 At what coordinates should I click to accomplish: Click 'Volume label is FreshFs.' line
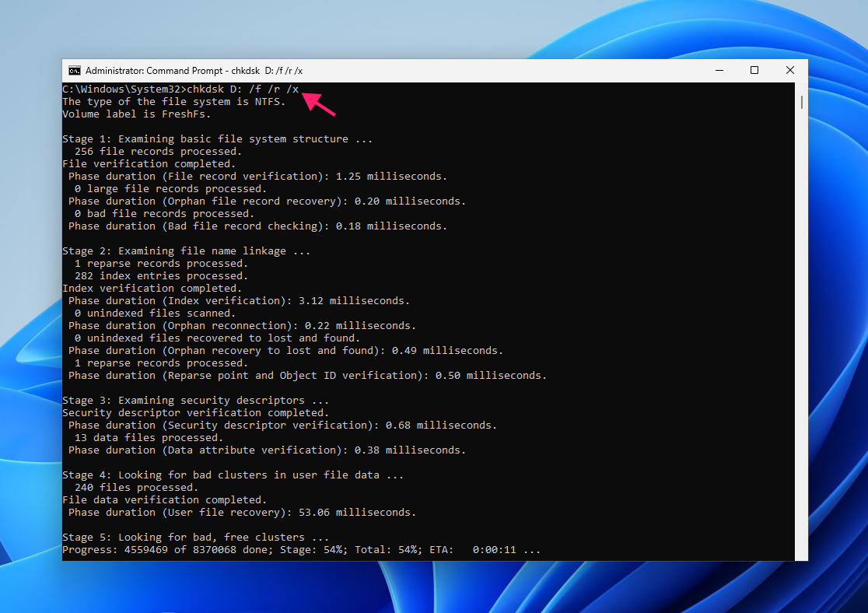[x=137, y=114]
